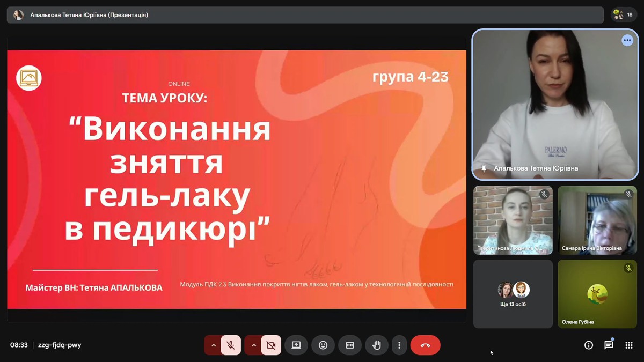Click the present screen icon
The height and width of the screenshot is (362, 644).
pyautogui.click(x=296, y=345)
